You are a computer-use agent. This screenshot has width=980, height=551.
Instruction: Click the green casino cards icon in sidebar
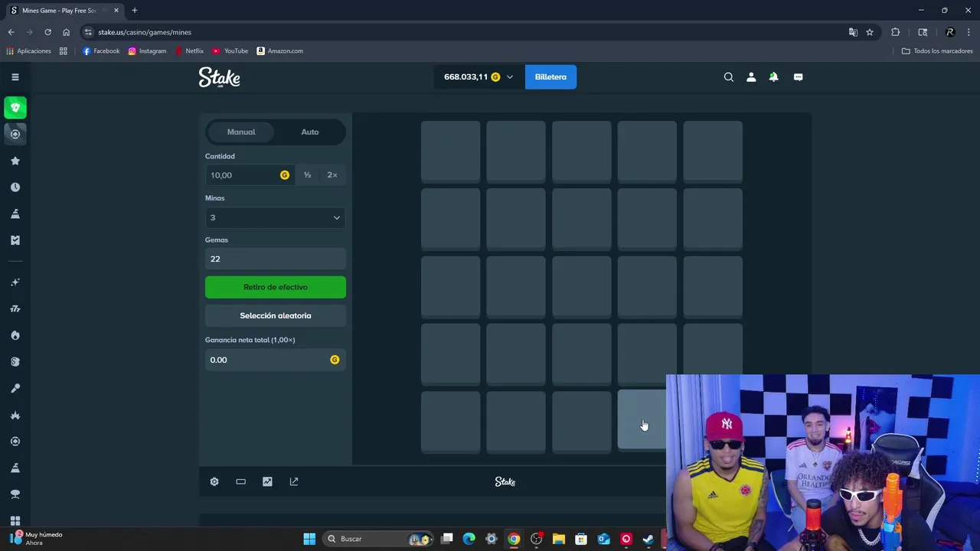pos(15,107)
